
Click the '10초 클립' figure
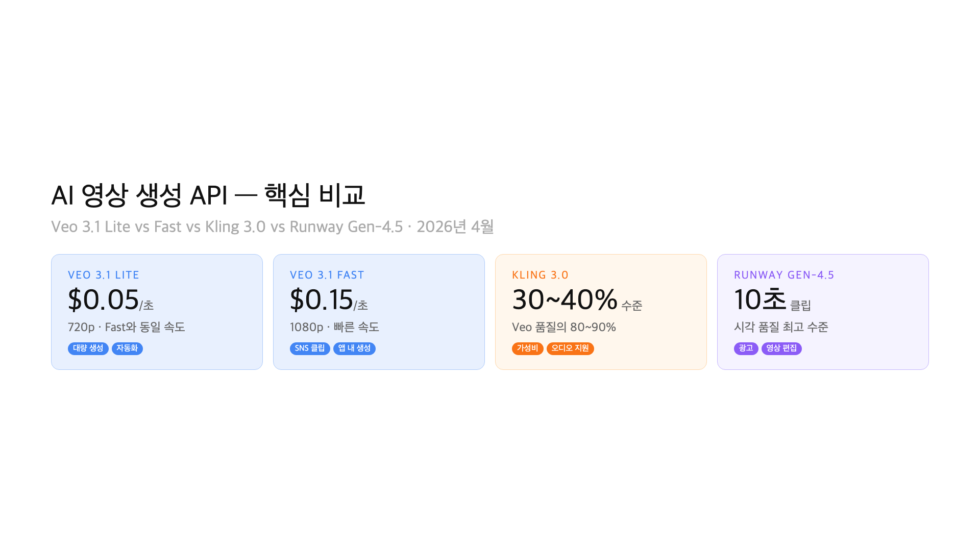pyautogui.click(x=772, y=300)
